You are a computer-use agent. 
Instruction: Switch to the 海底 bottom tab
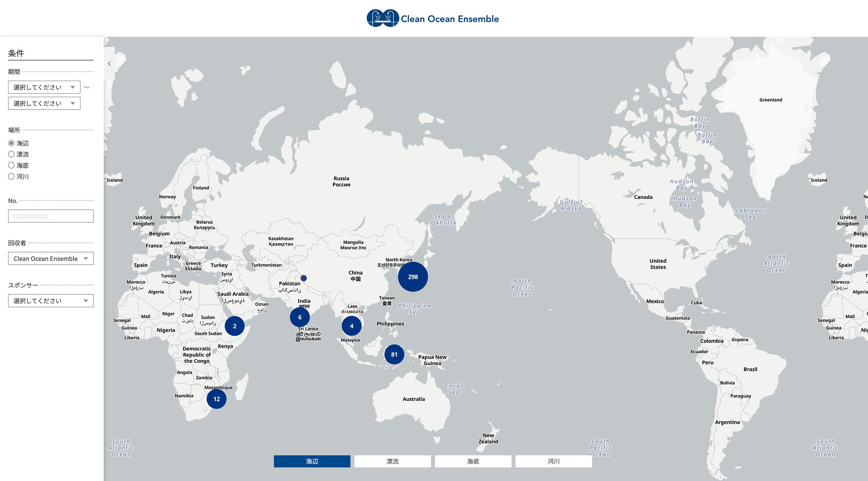click(x=473, y=461)
